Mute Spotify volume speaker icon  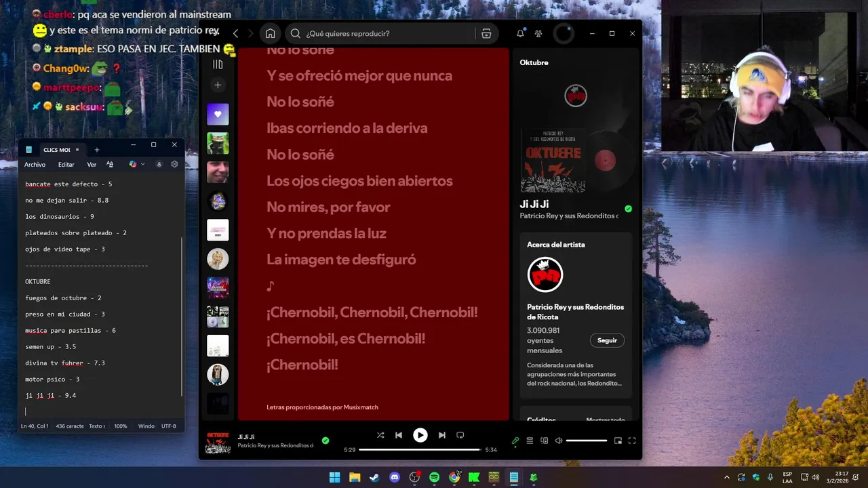(x=559, y=441)
